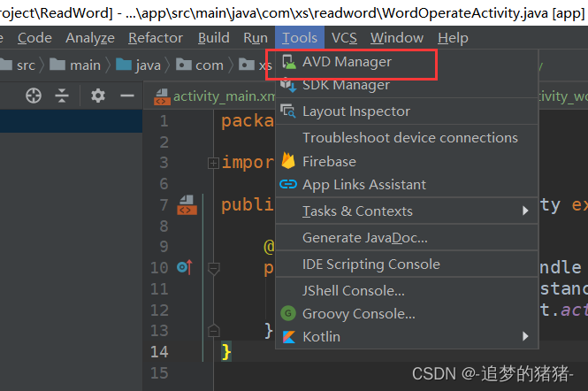Open JShell Console... item
The image size is (588, 391).
coord(407,291)
